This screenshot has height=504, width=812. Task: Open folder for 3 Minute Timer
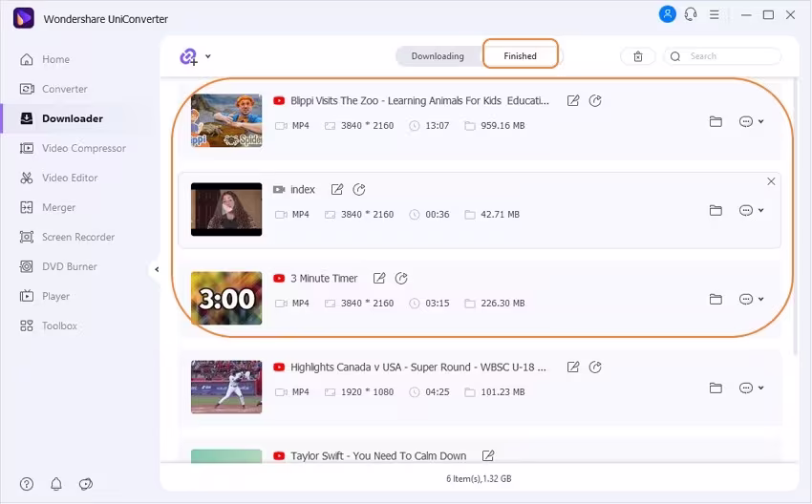pos(716,299)
